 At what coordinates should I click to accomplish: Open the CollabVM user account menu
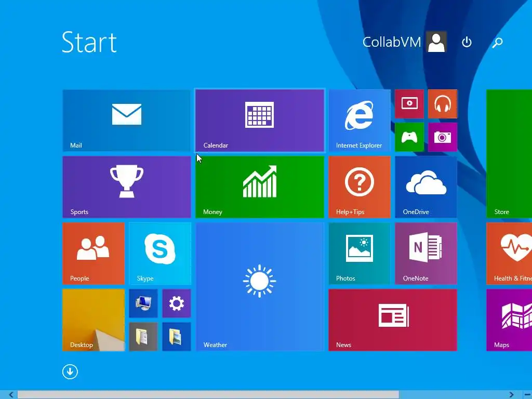(404, 42)
